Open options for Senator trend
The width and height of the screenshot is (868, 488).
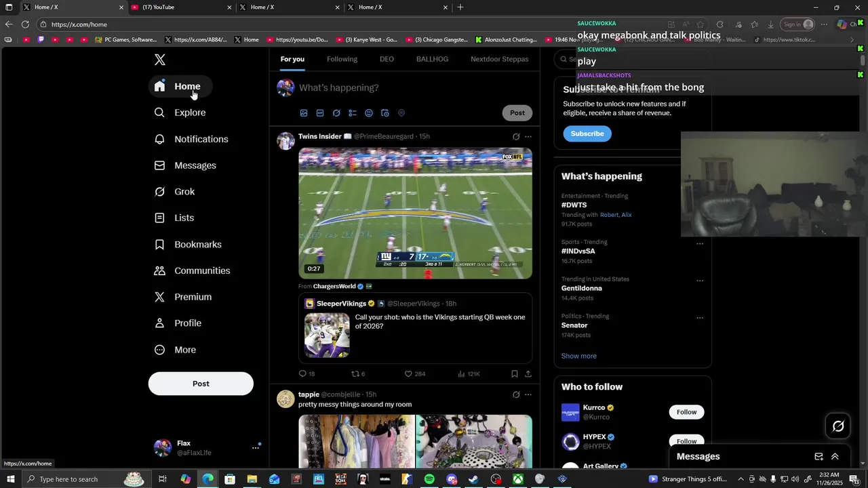pyautogui.click(x=700, y=318)
